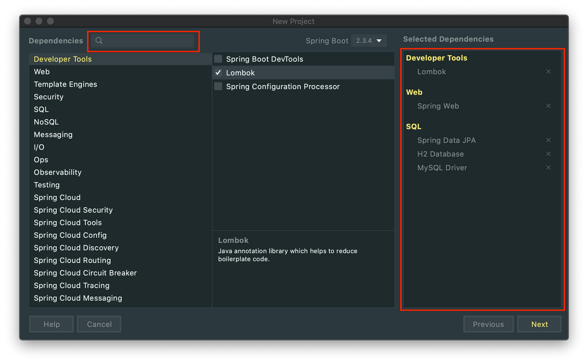Select the I/O category
This screenshot has height=364, width=588.
pos(120,147)
